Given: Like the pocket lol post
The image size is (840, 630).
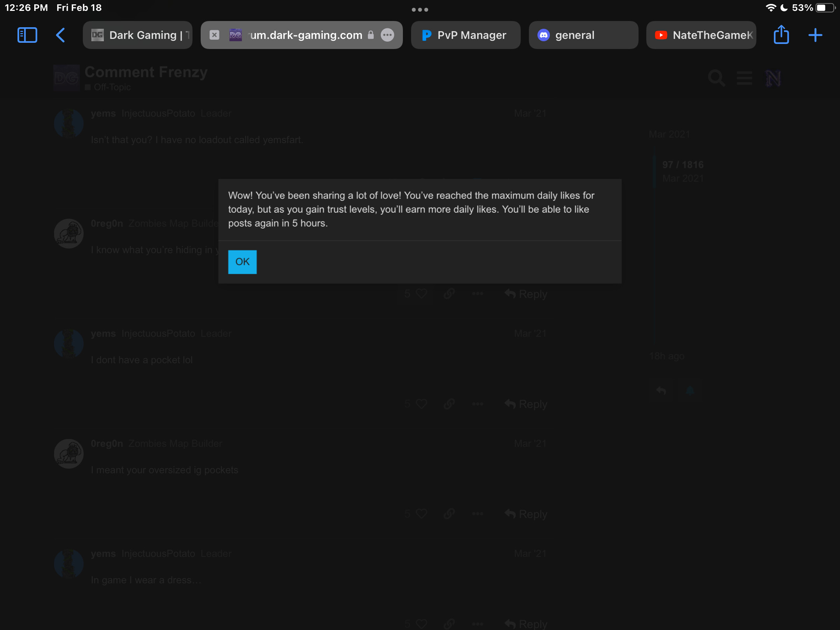Looking at the screenshot, I should 421,404.
